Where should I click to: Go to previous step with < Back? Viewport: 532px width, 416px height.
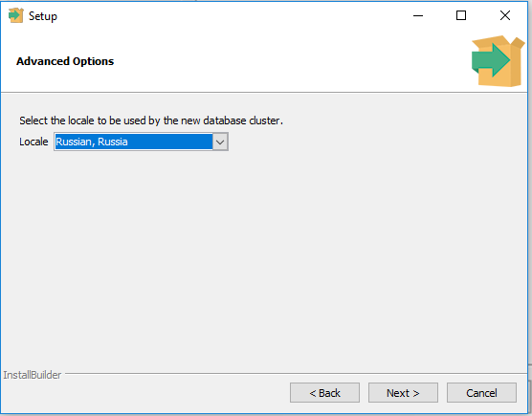click(x=324, y=393)
